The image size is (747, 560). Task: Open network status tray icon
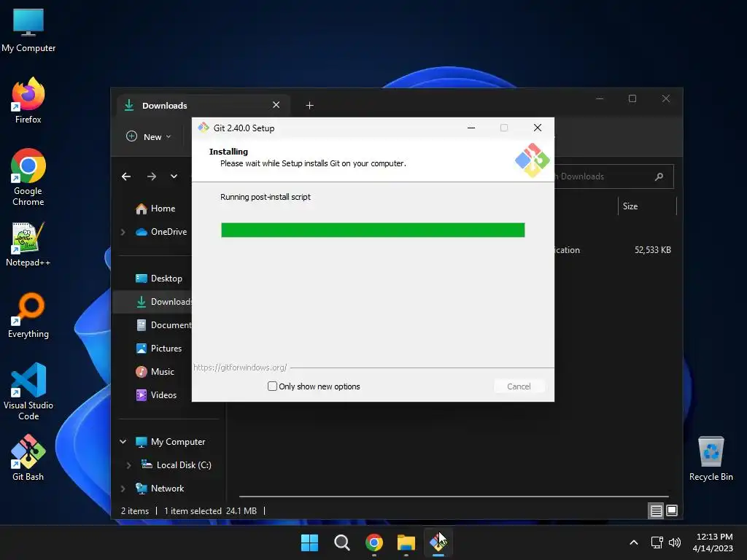point(657,542)
